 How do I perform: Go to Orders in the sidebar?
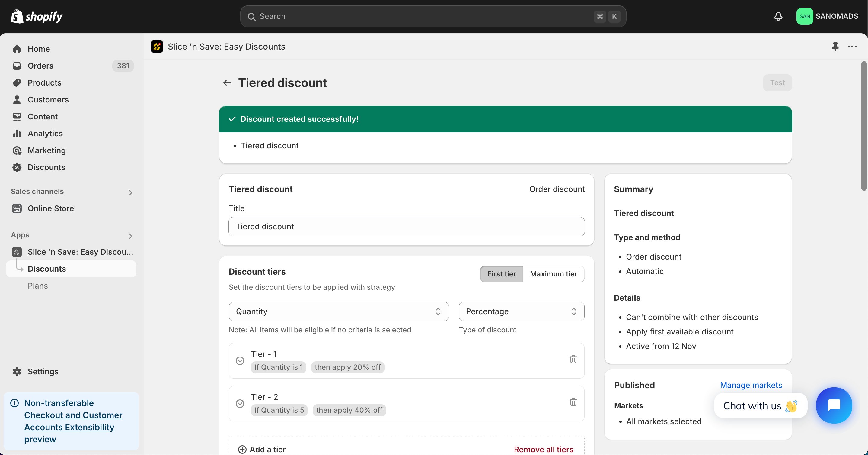tap(40, 66)
